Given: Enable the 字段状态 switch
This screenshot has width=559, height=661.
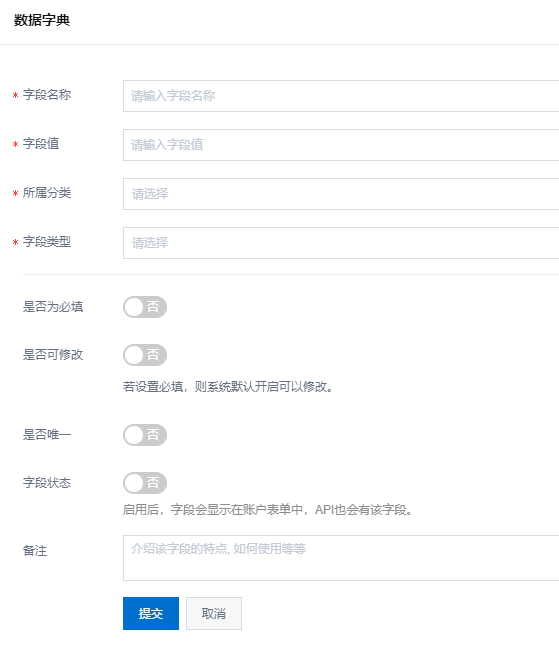Looking at the screenshot, I should [x=145, y=483].
